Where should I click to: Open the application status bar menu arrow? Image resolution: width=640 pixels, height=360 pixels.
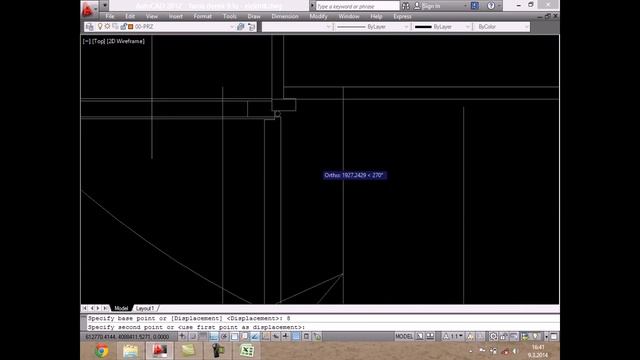pos(546,336)
